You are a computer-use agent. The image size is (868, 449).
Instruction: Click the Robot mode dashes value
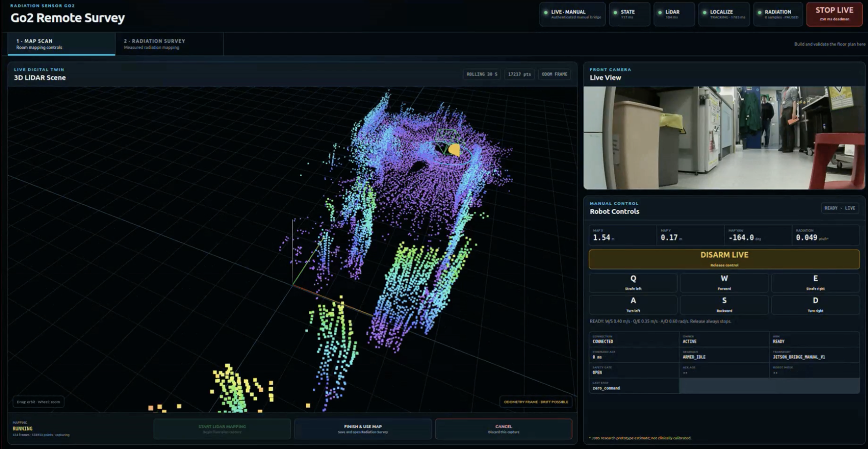(x=775, y=373)
